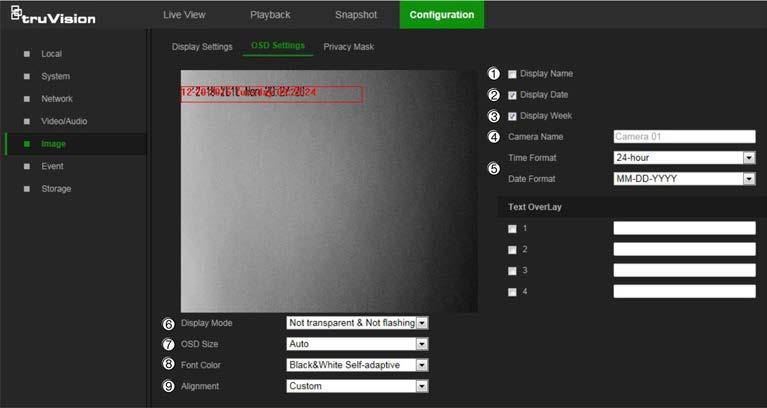The height and width of the screenshot is (408, 767).
Task: Open the Display Mode dropdown
Action: [357, 323]
